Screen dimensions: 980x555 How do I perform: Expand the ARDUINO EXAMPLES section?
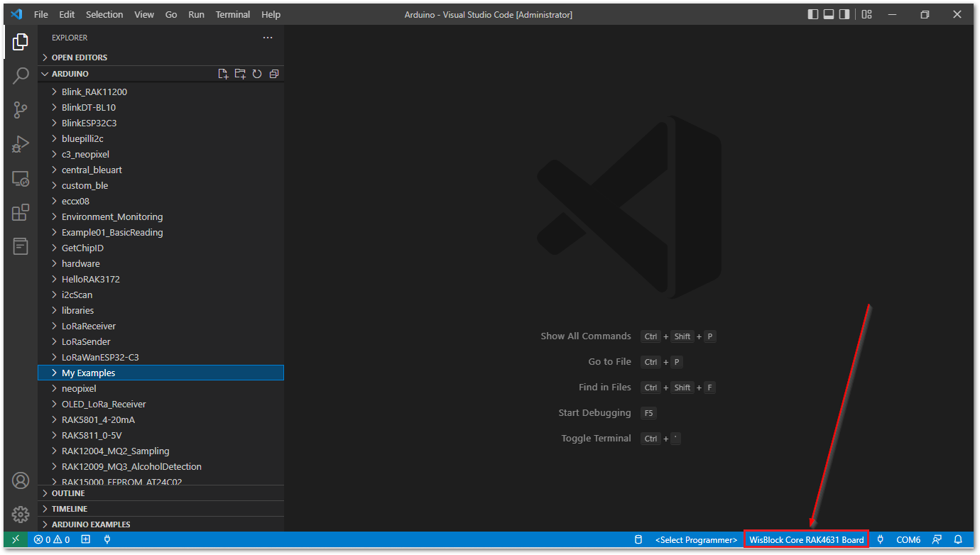tap(160, 524)
